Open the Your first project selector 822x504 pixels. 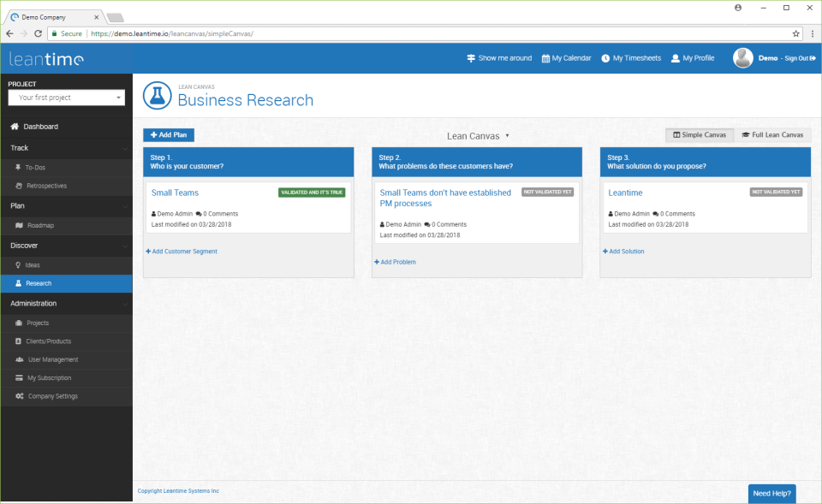pyautogui.click(x=66, y=97)
